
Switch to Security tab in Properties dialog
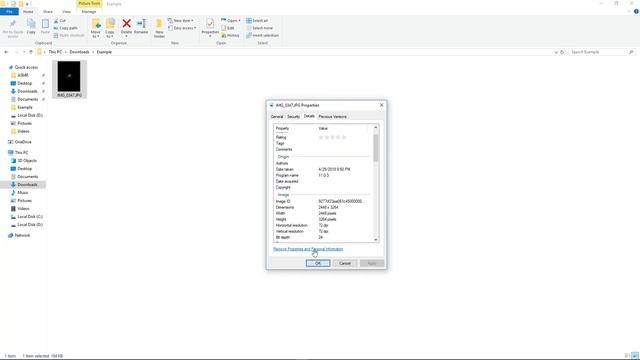pyautogui.click(x=293, y=117)
